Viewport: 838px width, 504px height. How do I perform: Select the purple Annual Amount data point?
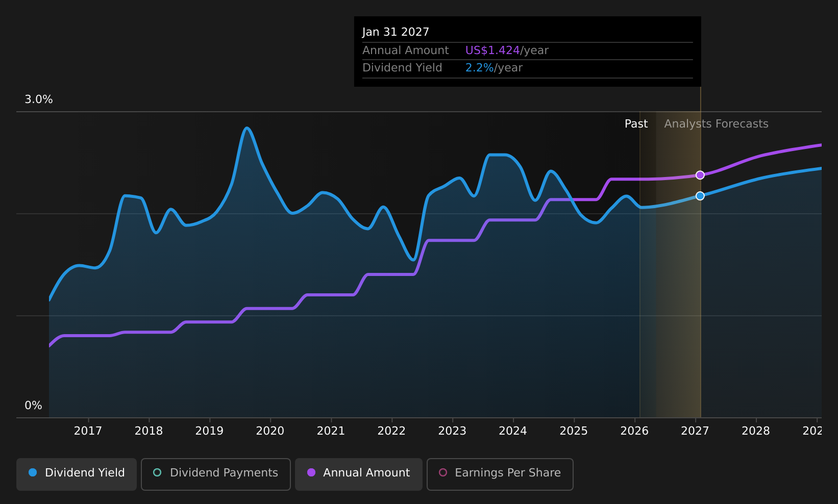click(700, 175)
